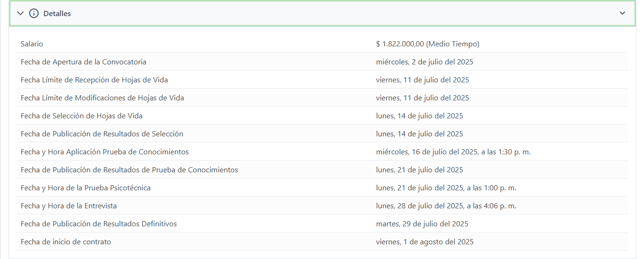
Task: Click the date miércoles, 2 de julio
Action: tap(424, 62)
